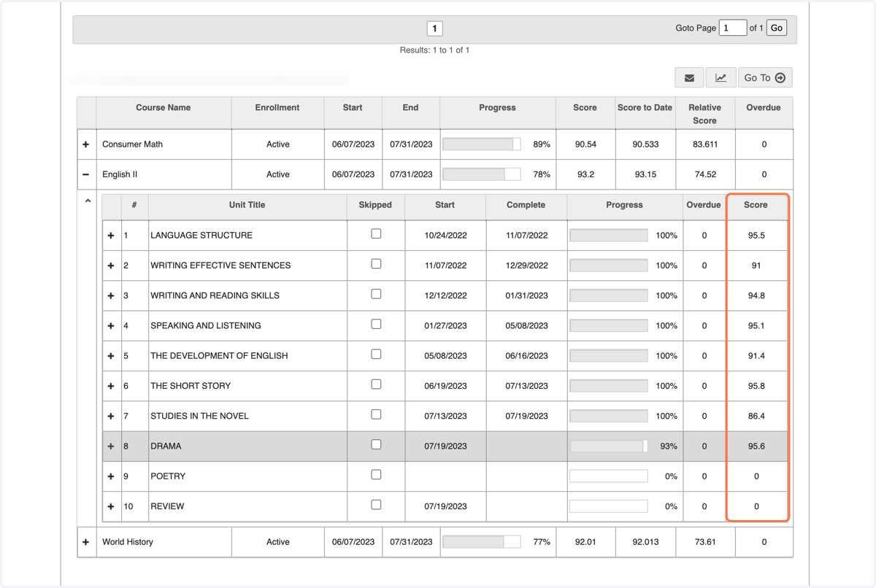Click the Enrollment column header
Screen dimensions: 876x588
point(277,114)
